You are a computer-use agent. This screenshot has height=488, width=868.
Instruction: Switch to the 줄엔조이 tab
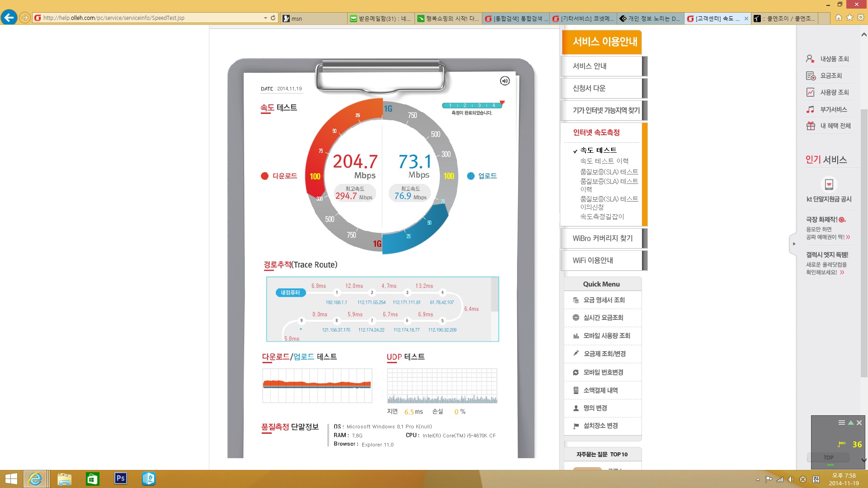point(786,19)
